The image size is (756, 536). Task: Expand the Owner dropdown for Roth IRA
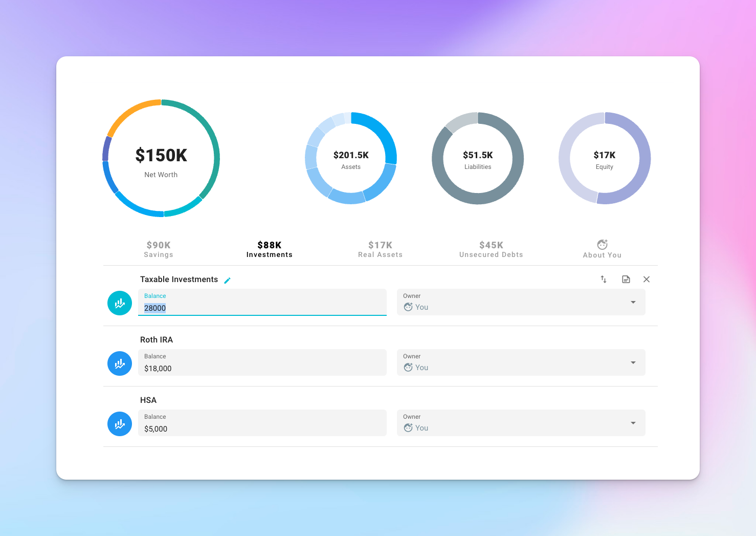pos(633,362)
